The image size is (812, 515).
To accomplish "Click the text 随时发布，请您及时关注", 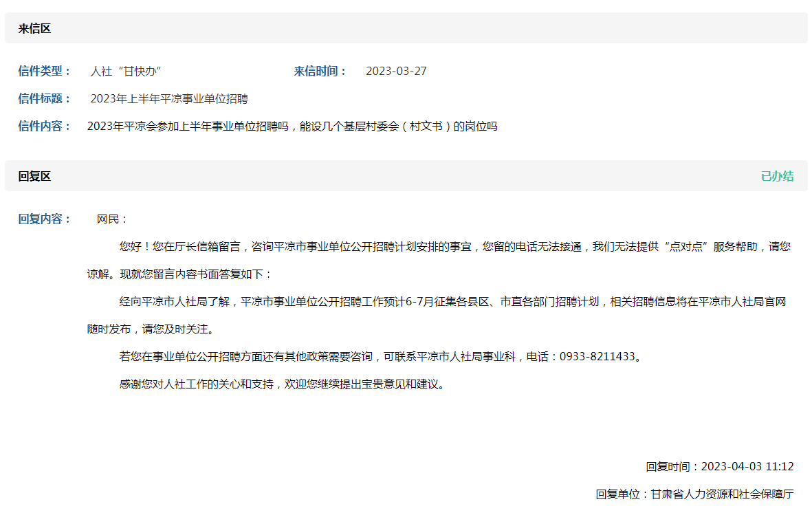I will point(151,329).
